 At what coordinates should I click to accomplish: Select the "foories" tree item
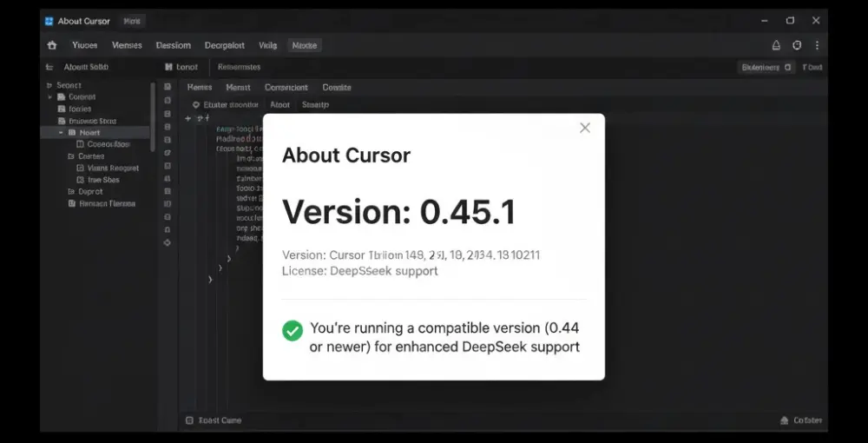[80, 109]
